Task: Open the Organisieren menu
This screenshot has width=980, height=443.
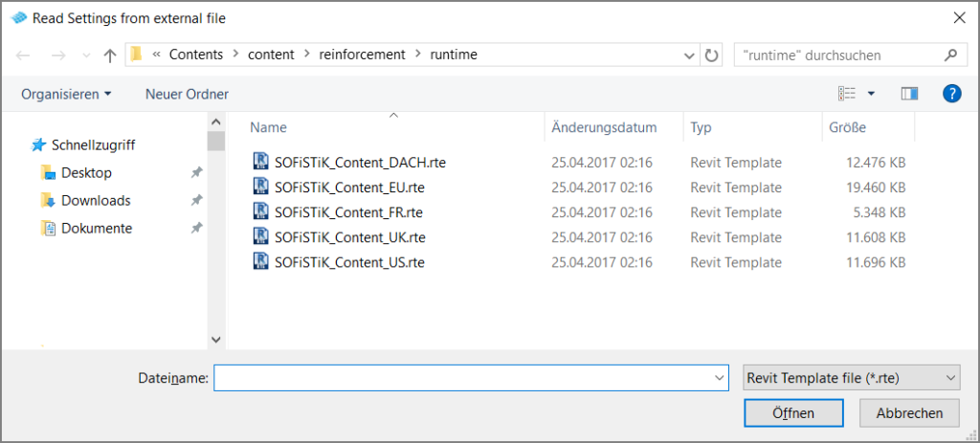Action: [66, 95]
